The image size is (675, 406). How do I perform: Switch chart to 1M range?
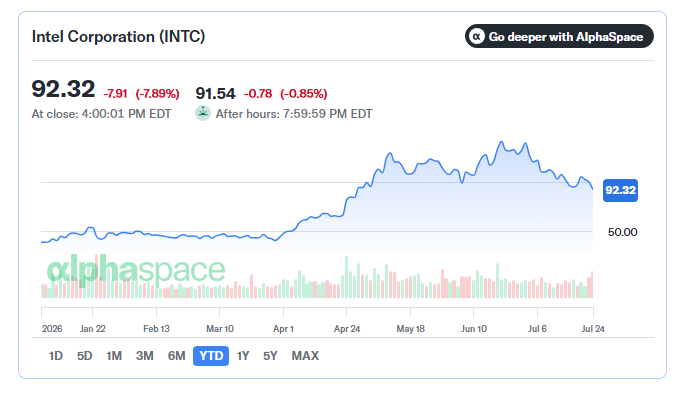[x=114, y=356]
